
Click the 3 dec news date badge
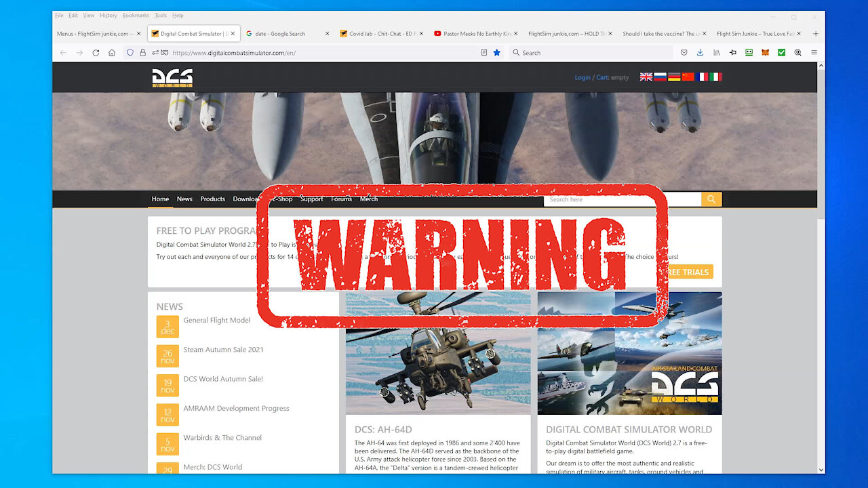point(167,327)
